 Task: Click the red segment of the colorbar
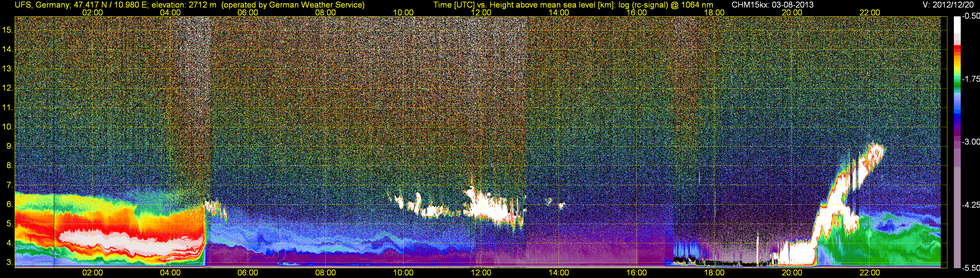tap(957, 49)
